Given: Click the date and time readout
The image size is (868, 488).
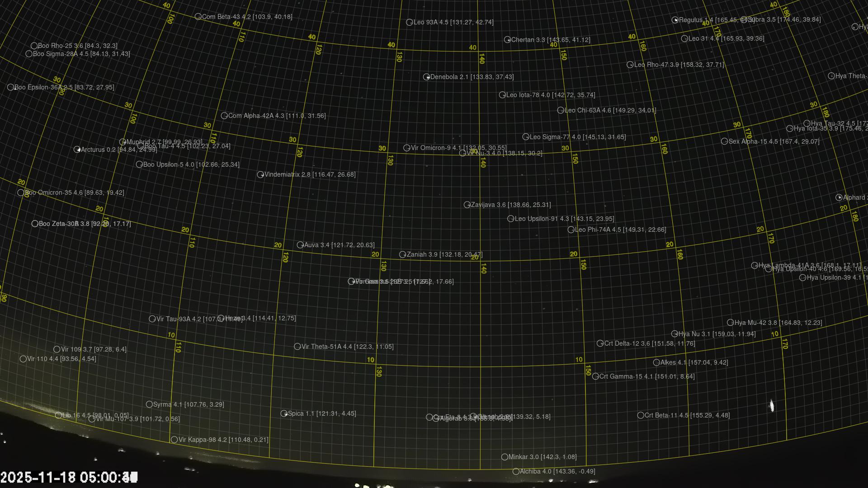Looking at the screenshot, I should click(x=69, y=477).
